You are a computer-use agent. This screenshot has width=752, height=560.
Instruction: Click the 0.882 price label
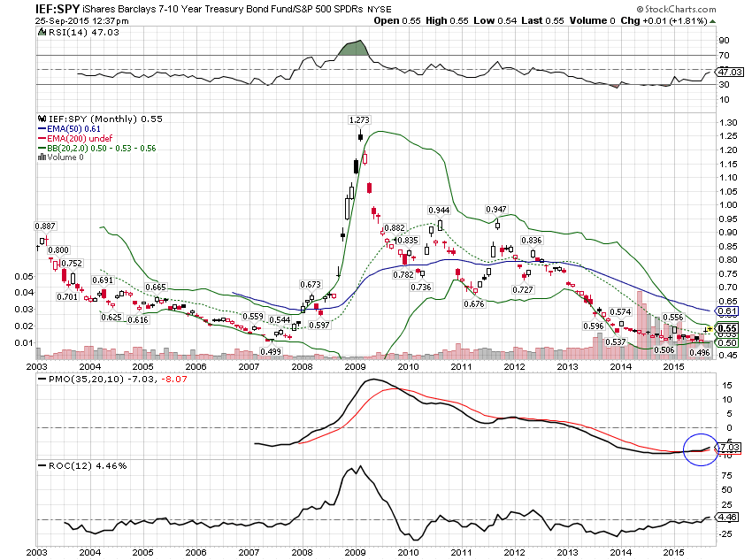pos(395,227)
